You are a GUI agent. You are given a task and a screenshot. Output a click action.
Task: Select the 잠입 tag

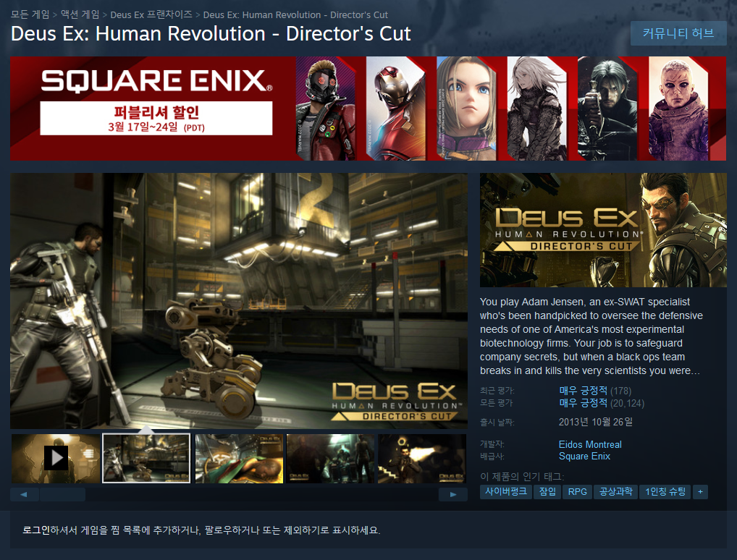click(x=547, y=492)
